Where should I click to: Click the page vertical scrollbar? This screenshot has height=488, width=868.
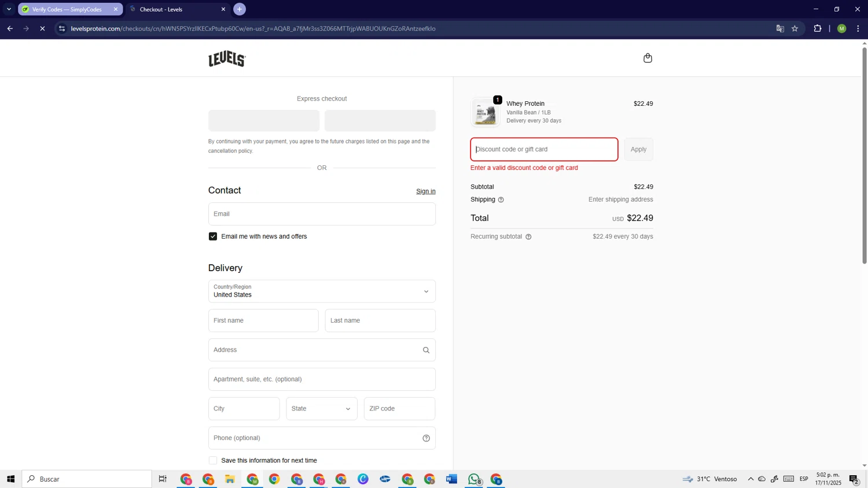click(865, 156)
